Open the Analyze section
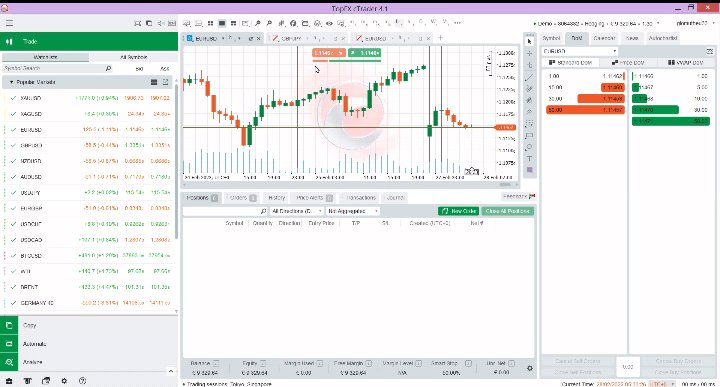The height and width of the screenshot is (387, 720). (x=89, y=362)
